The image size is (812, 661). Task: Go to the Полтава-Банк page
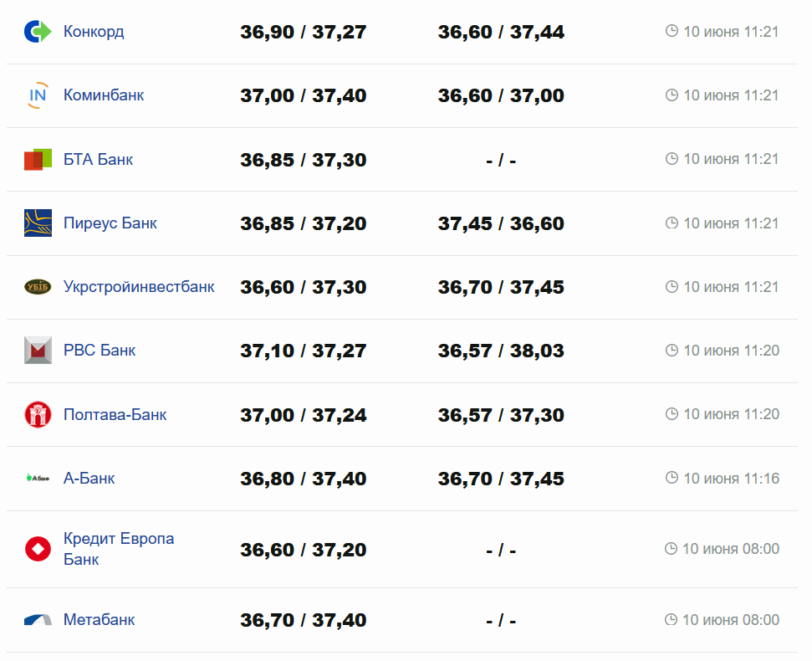(x=115, y=414)
